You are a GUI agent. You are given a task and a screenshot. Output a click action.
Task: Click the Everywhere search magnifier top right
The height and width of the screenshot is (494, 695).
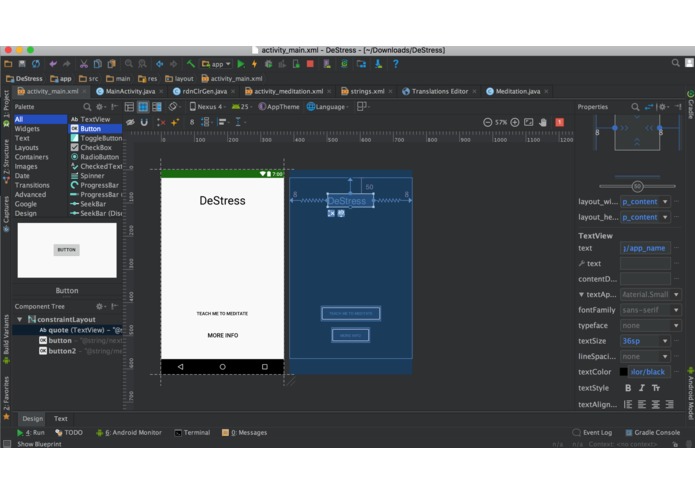point(675,63)
